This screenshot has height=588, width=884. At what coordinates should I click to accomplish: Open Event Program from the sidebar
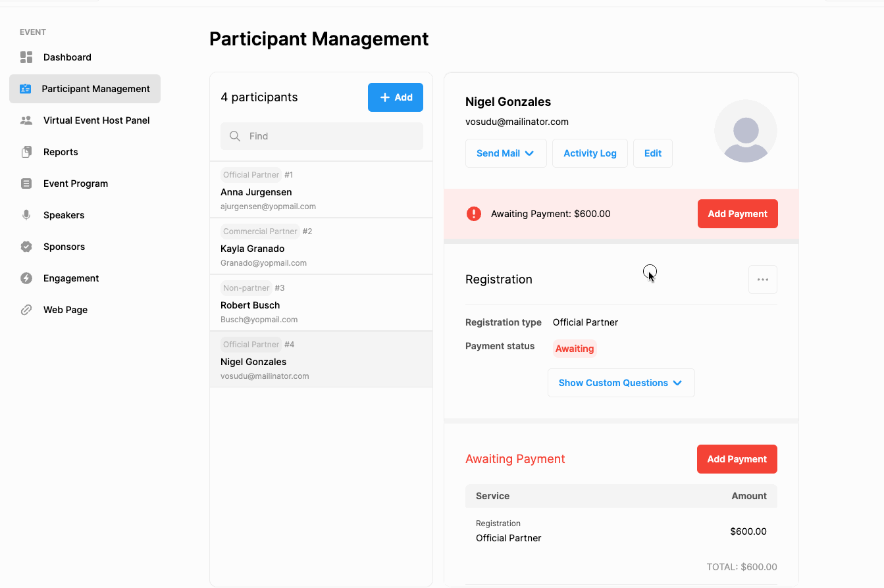tap(76, 184)
